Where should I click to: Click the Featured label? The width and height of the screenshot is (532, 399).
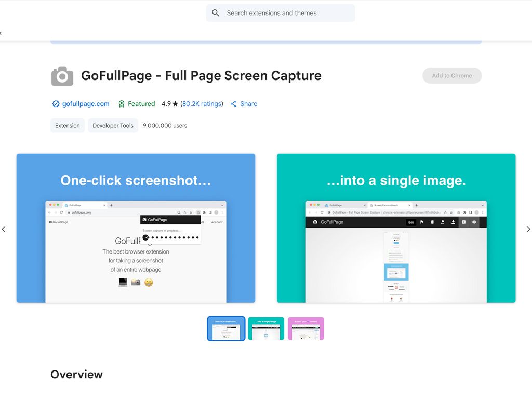point(141,104)
